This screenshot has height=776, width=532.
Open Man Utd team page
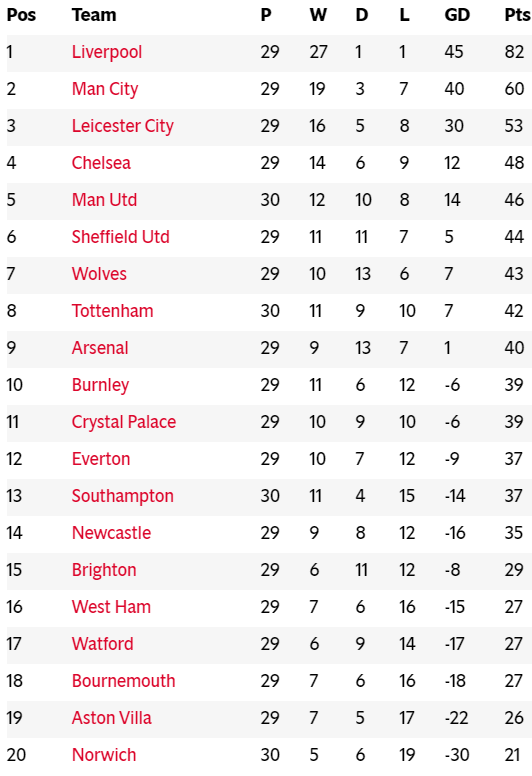(104, 200)
